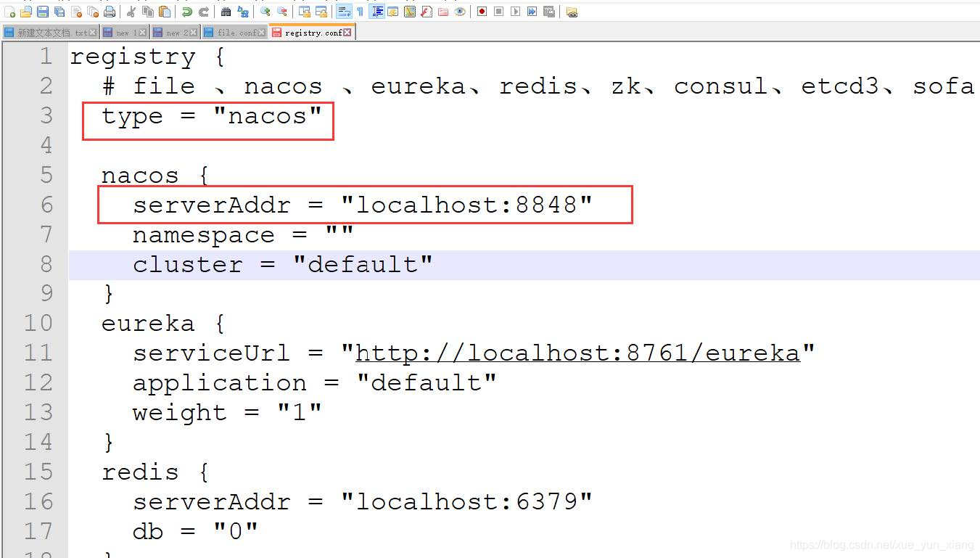Click the '# file' comment on line 2
Screen dimensions: 980x558
coord(149,86)
